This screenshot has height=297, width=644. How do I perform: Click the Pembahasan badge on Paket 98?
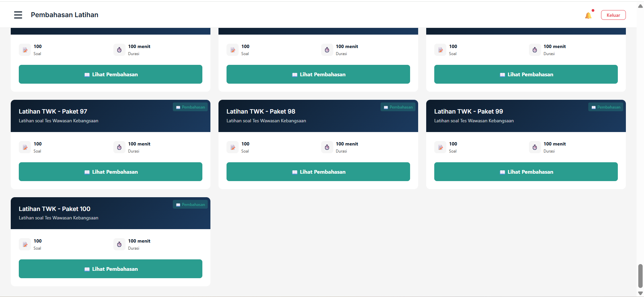[x=398, y=107]
